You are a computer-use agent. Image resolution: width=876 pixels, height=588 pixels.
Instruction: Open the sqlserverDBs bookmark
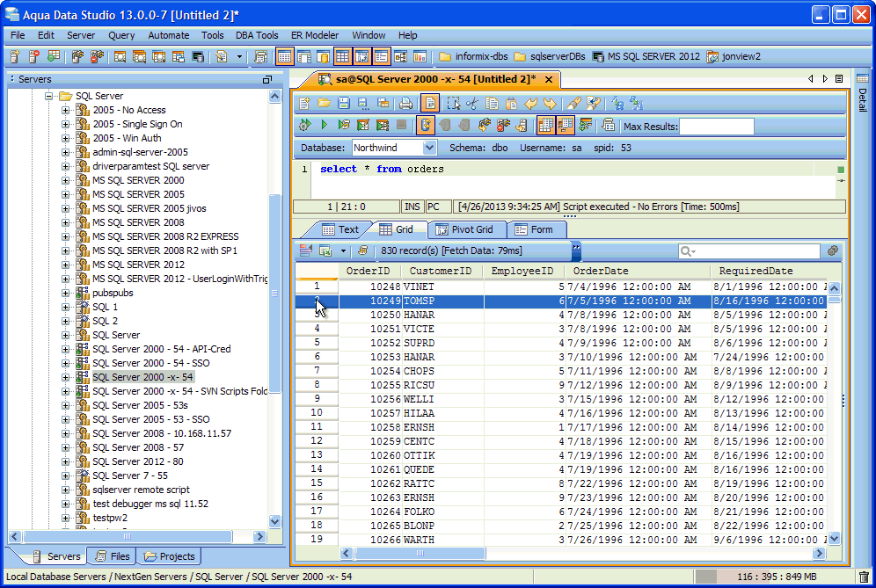[550, 56]
